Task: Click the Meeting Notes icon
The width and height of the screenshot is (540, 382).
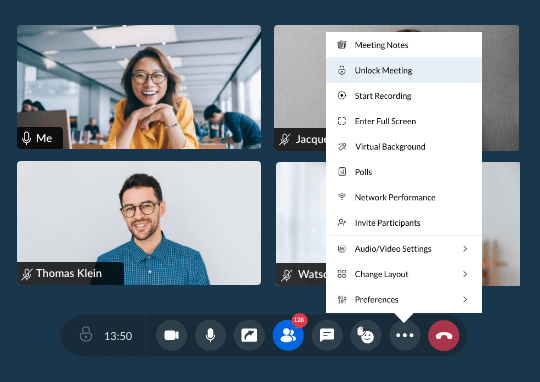Action: click(342, 44)
